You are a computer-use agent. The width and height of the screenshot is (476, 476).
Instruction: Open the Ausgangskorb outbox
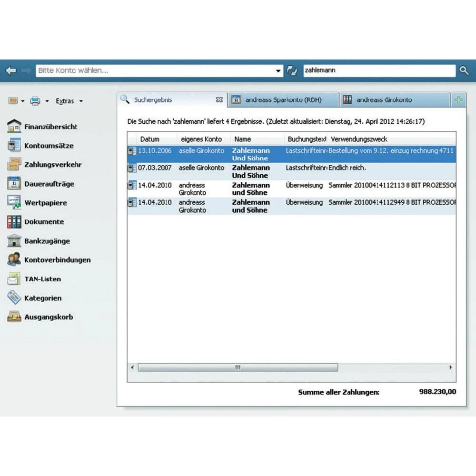pos(49,317)
